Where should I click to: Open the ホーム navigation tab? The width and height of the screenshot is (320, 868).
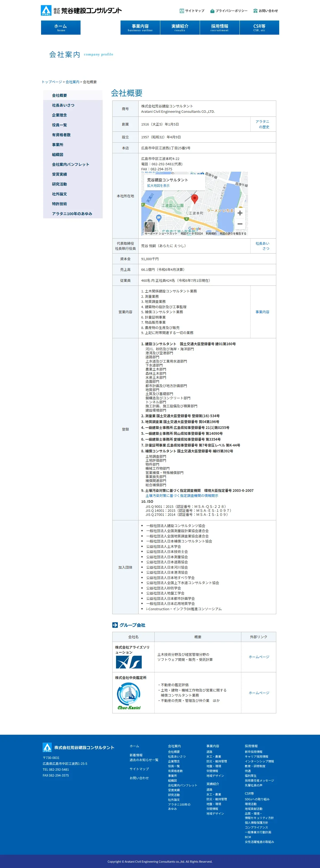click(61, 28)
